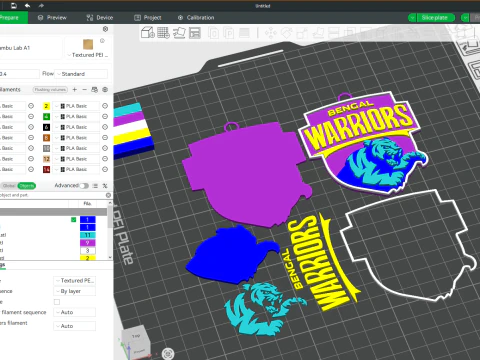Open the By layer print sequence dropdown

coord(75,291)
